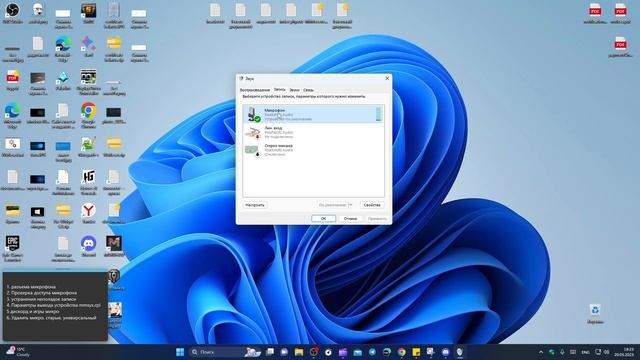Open the Yandex browser desktop shortcut
This screenshot has width=640, height=360.
(x=89, y=213)
